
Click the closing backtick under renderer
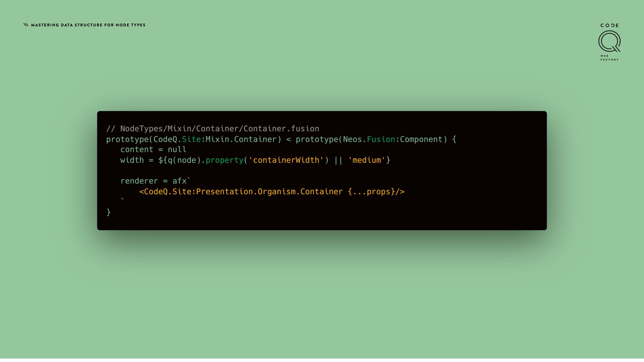(x=122, y=200)
